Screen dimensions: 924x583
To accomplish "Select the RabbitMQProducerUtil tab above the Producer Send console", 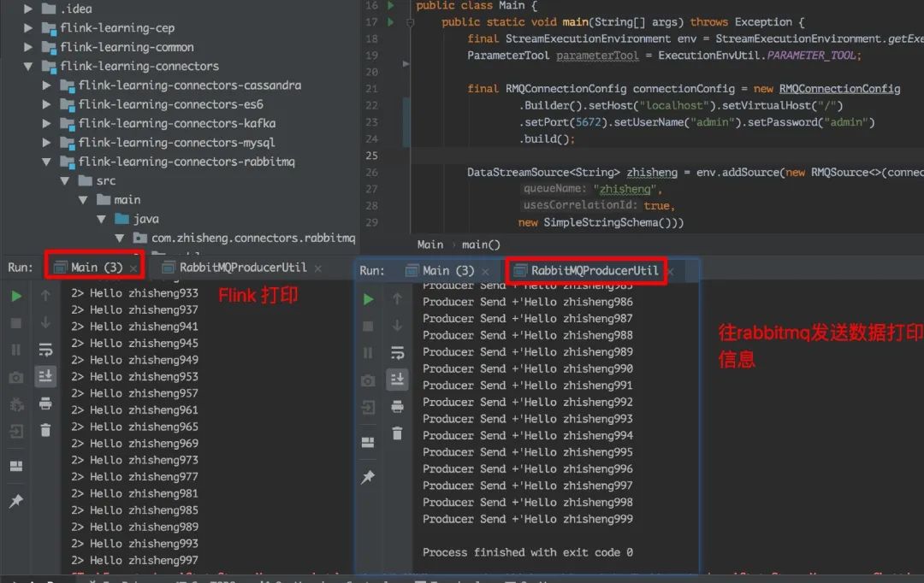I will pos(586,271).
